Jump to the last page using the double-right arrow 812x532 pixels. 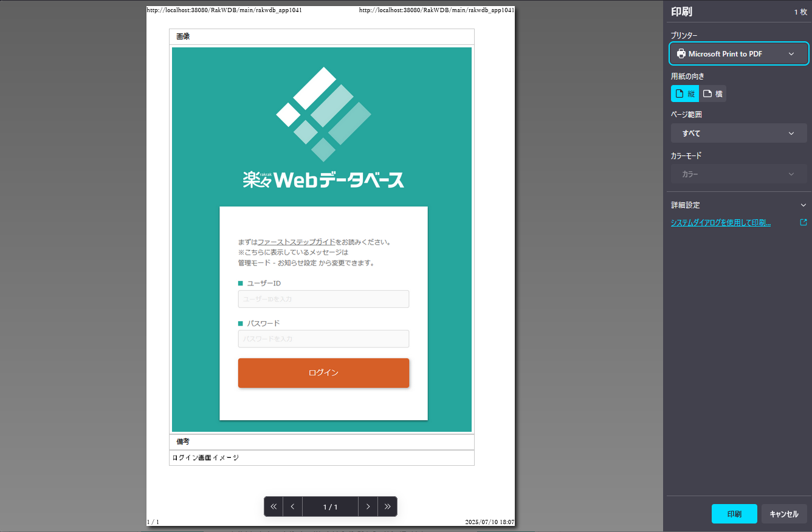(387, 506)
